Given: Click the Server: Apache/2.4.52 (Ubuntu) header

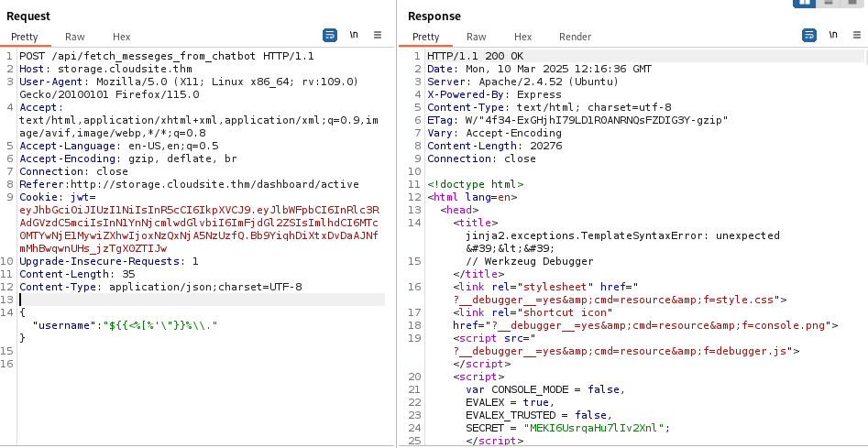Looking at the screenshot, I should point(522,82).
